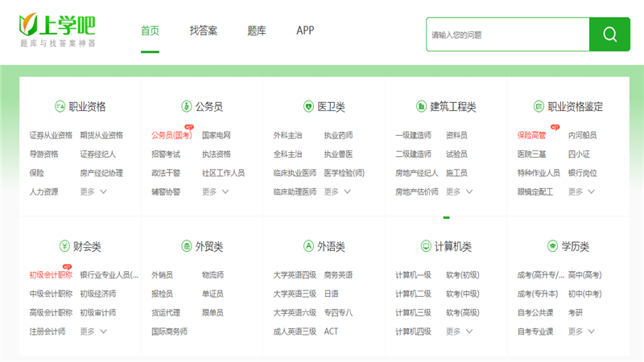Expand 更多 under 医卫类
Viewport: 644px width, 362px height.
[337, 191]
